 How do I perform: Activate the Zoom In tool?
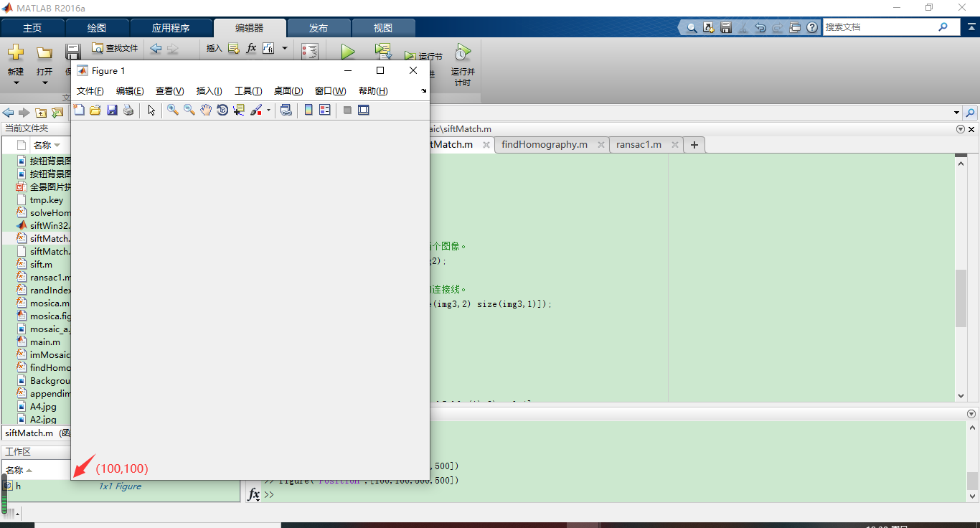[173, 110]
